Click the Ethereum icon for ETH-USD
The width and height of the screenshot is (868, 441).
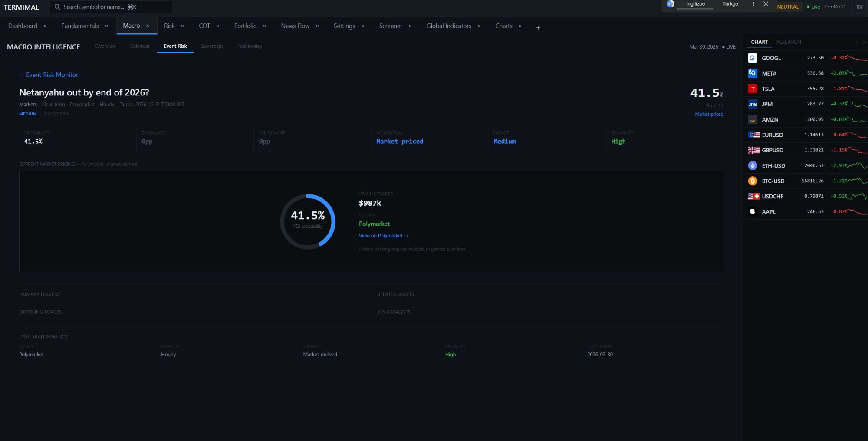coord(753,165)
